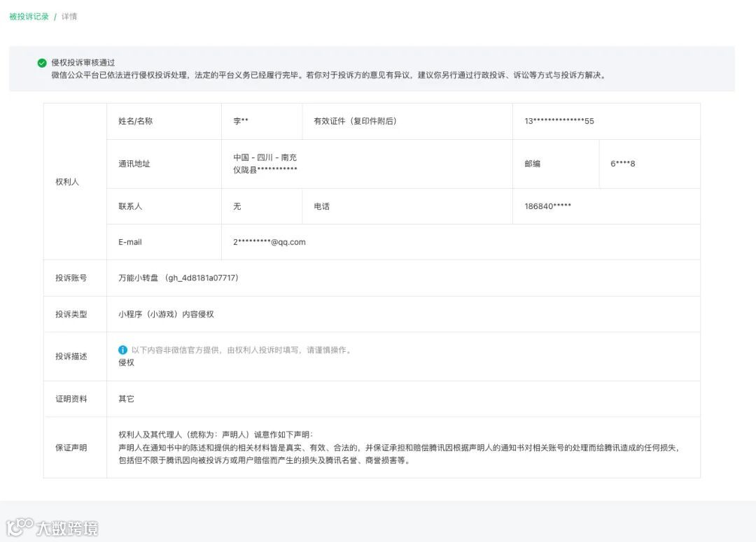This screenshot has height=542, width=756.
Task: Select the phone number 186840*****
Action: 547,206
